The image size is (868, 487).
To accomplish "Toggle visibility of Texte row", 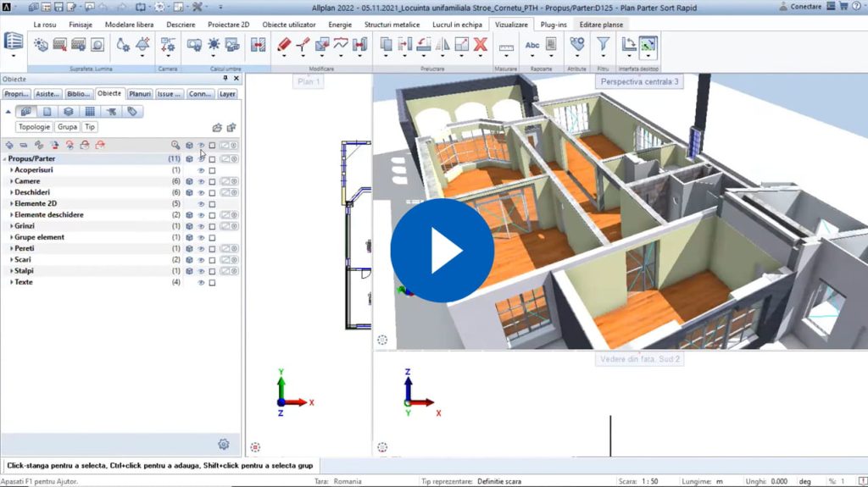I will [201, 282].
